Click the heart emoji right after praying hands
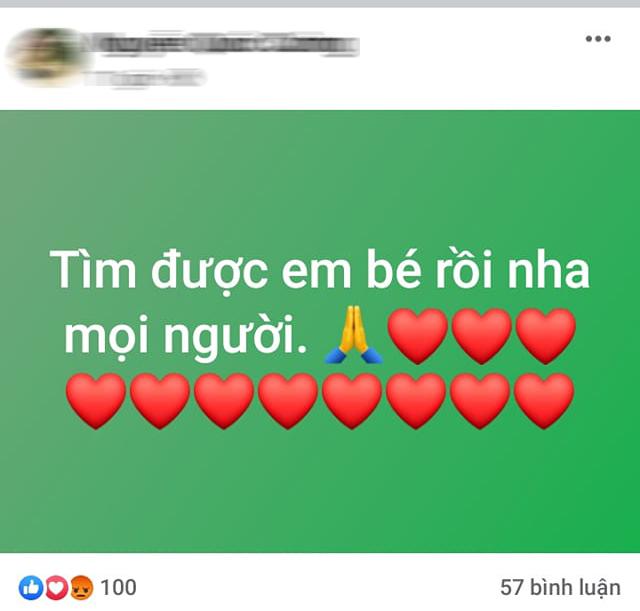The width and height of the screenshot is (640, 611). tap(418, 335)
